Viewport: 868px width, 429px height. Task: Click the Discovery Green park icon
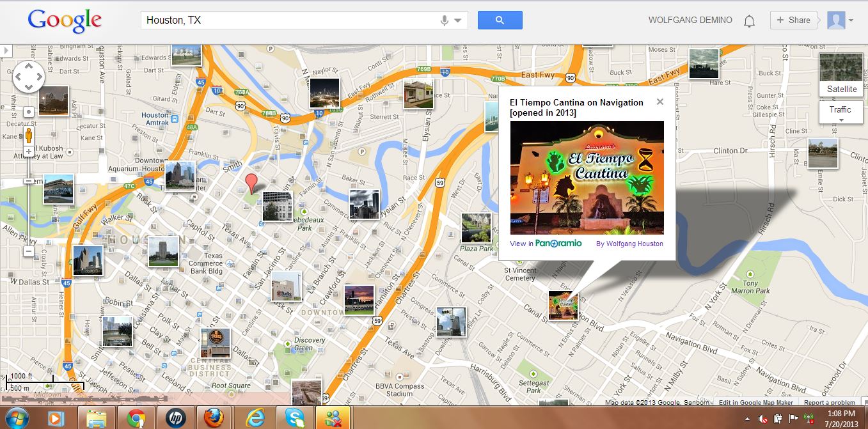click(x=288, y=344)
